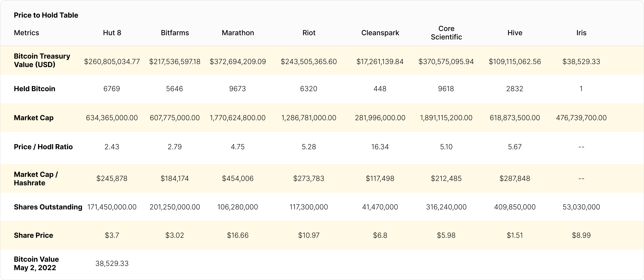
Task: Select the Iris column header
Action: [x=581, y=33]
